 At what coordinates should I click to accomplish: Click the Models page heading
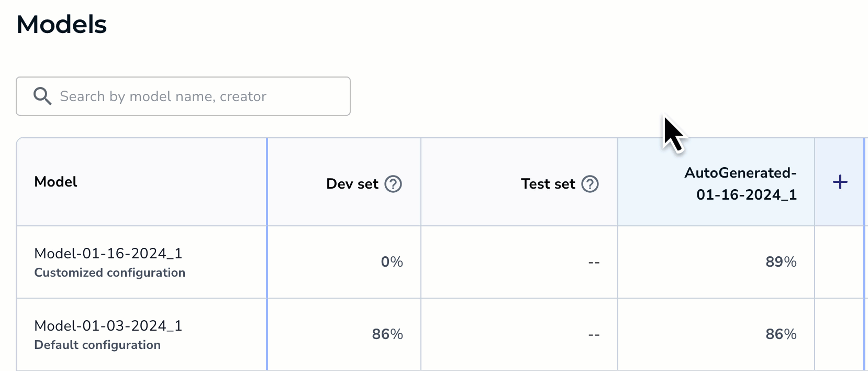pyautogui.click(x=62, y=25)
